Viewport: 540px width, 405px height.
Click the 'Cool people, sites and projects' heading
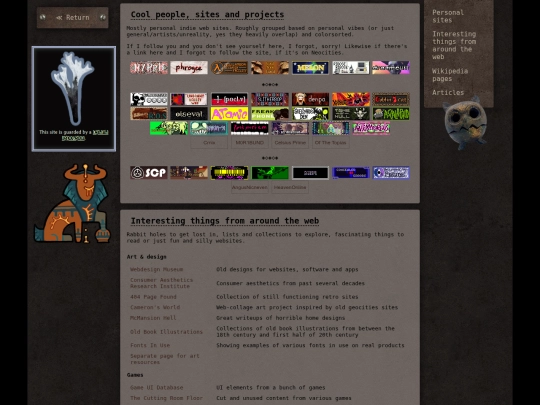[207, 14]
